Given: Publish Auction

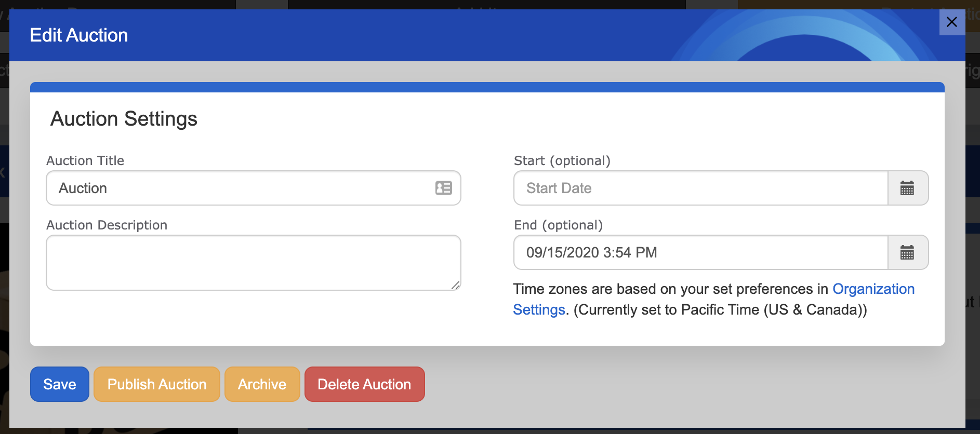Looking at the screenshot, I should click(x=156, y=384).
